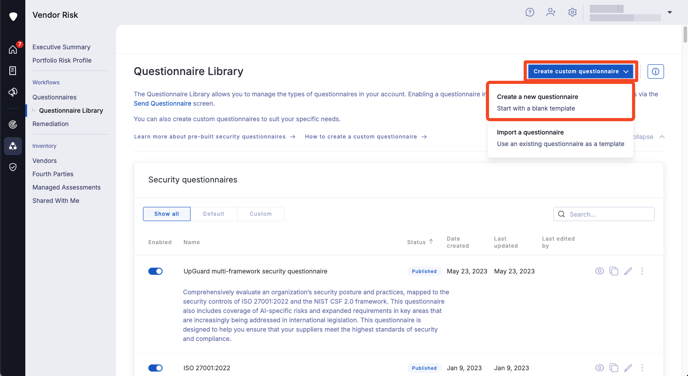Screen dimensions: 688x376
Task: Open the Create custom questionnaire dropdown
Action: tap(580, 71)
